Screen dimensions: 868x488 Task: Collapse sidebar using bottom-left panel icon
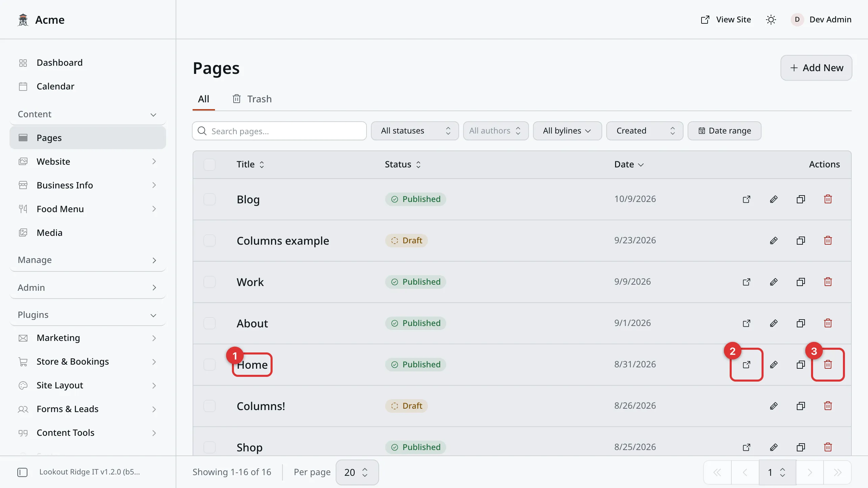point(22,472)
